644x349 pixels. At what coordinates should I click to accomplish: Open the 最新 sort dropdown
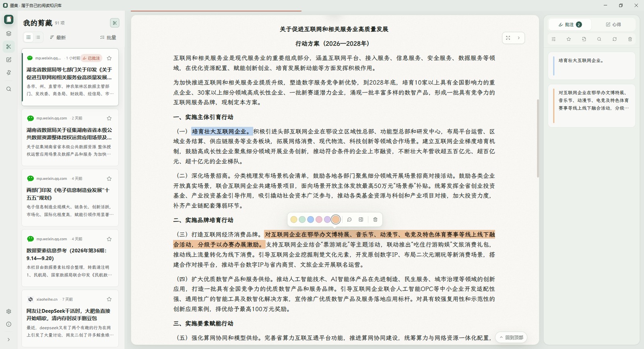click(58, 37)
